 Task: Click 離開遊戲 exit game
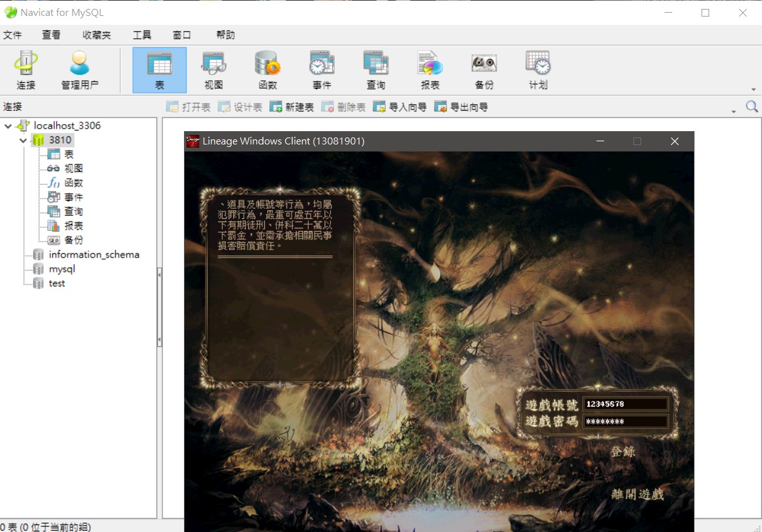pyautogui.click(x=637, y=494)
